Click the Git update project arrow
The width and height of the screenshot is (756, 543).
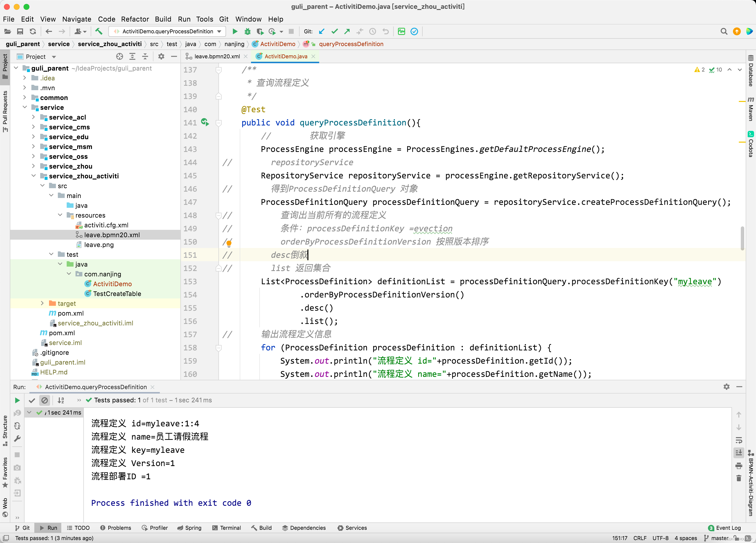click(322, 31)
